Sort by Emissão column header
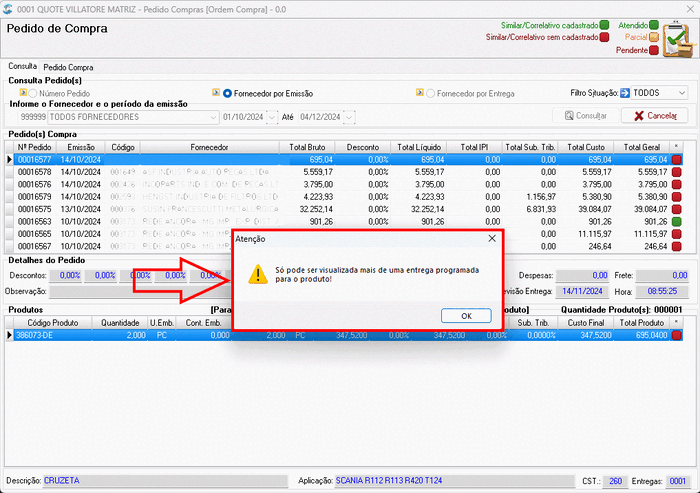This screenshot has width=700, height=493. pos(80,147)
